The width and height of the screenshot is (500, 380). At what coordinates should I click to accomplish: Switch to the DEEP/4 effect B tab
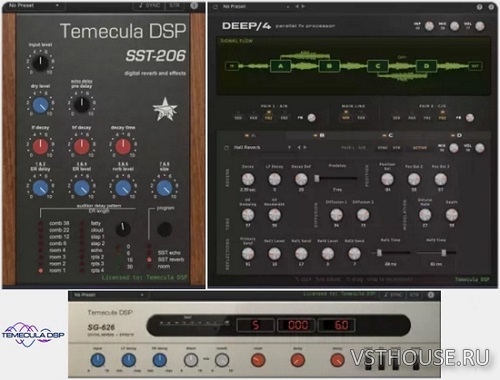[x=319, y=135]
